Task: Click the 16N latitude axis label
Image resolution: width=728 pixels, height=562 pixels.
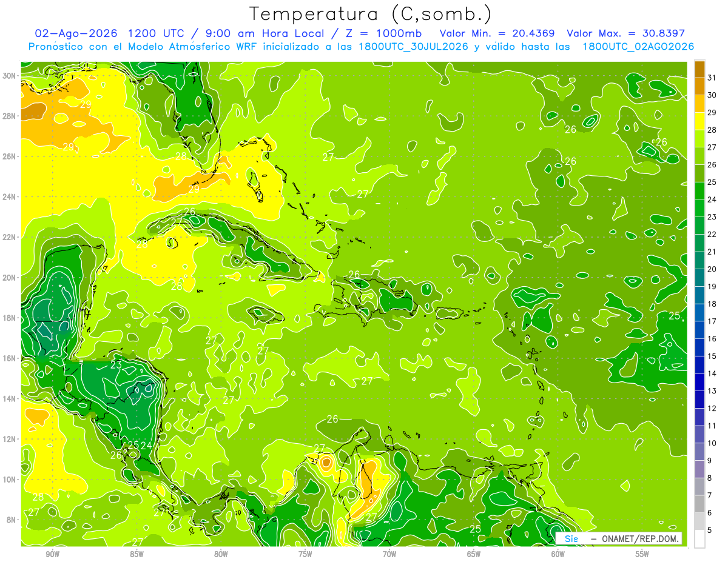Action: coord(10,358)
